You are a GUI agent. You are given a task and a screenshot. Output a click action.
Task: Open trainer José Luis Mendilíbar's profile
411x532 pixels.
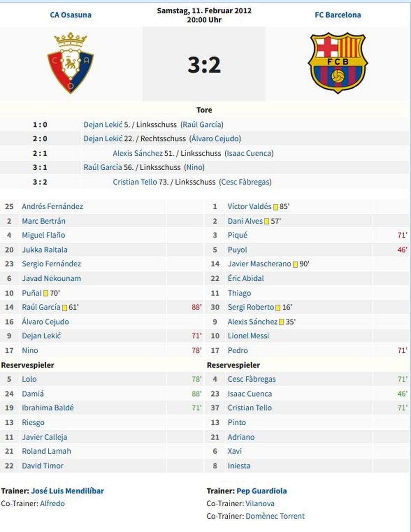[68, 491]
